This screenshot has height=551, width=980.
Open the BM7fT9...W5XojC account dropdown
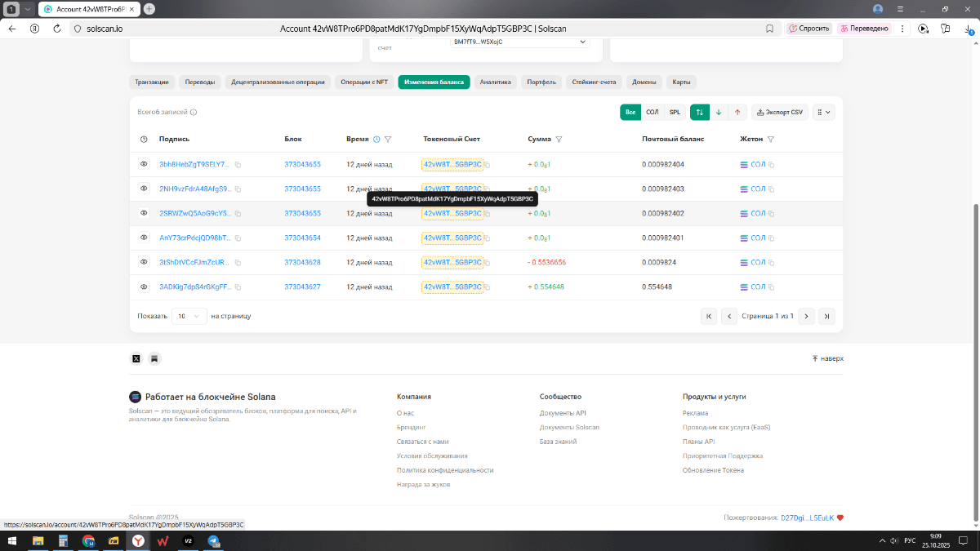(x=520, y=42)
